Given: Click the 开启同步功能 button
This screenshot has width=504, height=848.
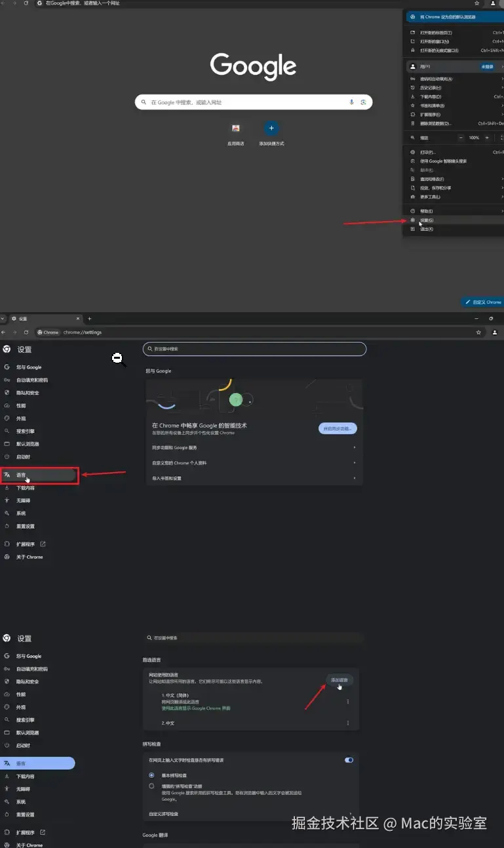Looking at the screenshot, I should [x=338, y=428].
